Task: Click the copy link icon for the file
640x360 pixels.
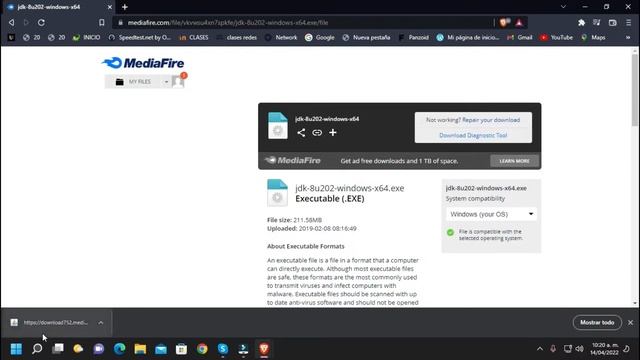Action: [317, 133]
